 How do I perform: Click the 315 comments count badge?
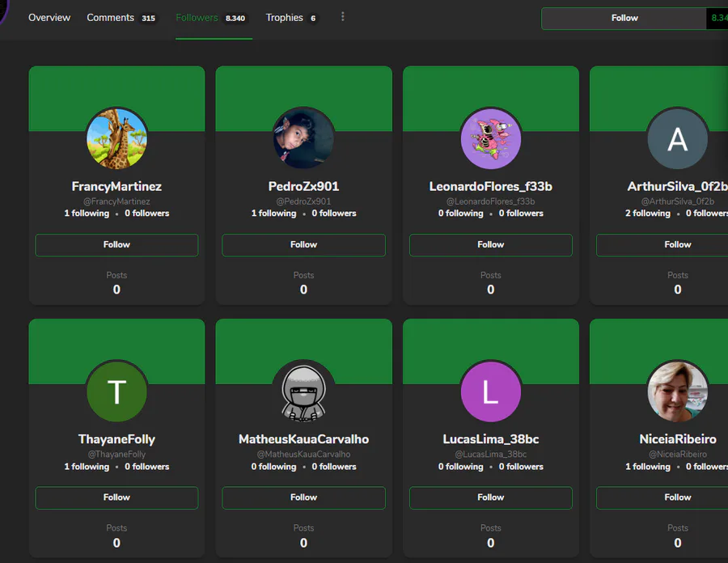click(149, 18)
